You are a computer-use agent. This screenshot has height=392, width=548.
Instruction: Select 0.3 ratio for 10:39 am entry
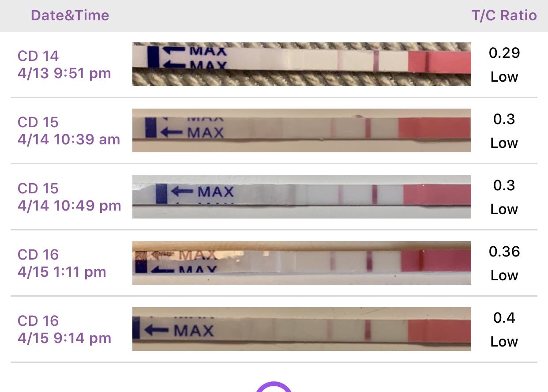click(x=504, y=119)
